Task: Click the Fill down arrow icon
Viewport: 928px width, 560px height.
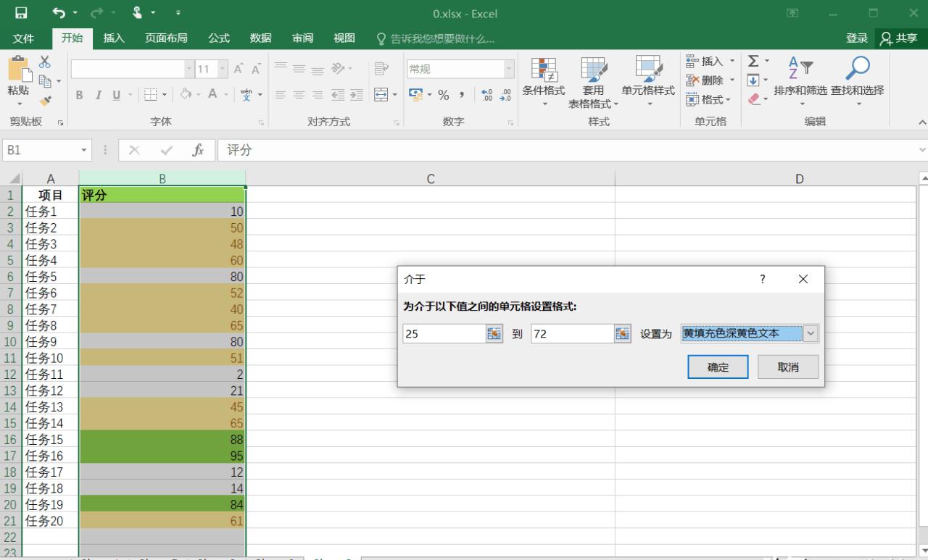Action: (753, 80)
